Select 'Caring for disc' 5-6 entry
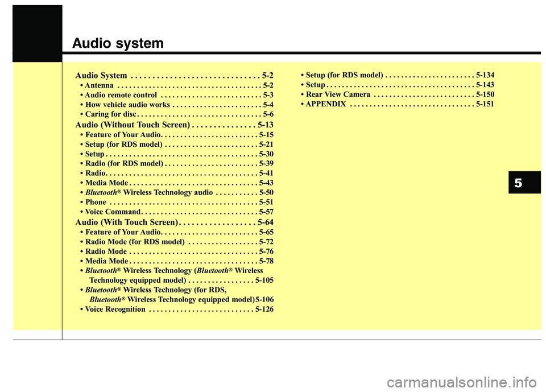The image size is (546, 392). coord(176,114)
